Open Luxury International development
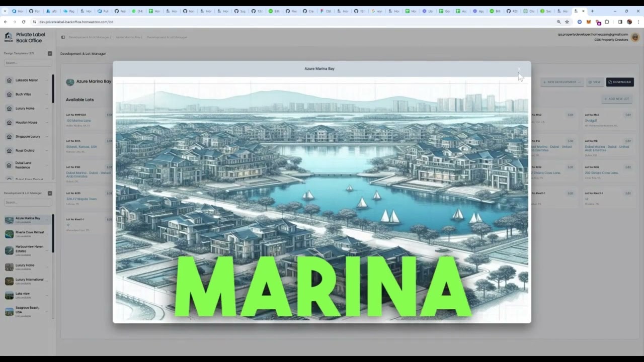Screen dimensions: 644x362 pyautogui.click(x=29, y=281)
